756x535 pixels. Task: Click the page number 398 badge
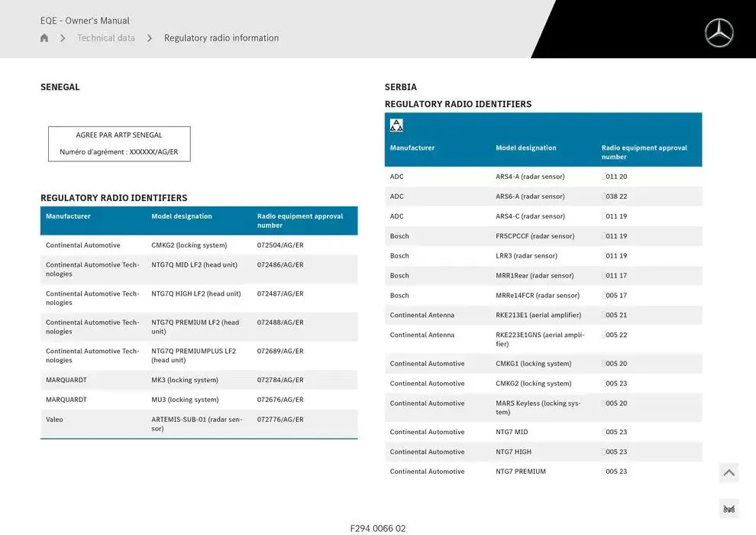pos(729,509)
